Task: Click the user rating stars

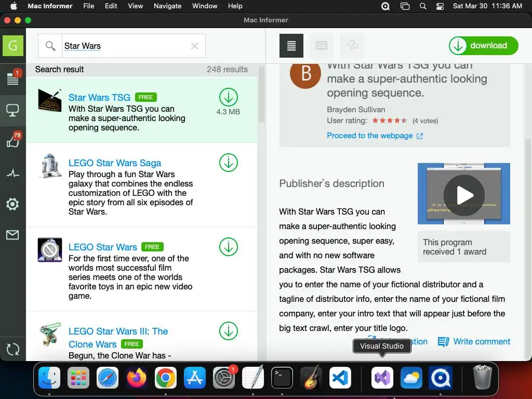Action: [x=390, y=121]
